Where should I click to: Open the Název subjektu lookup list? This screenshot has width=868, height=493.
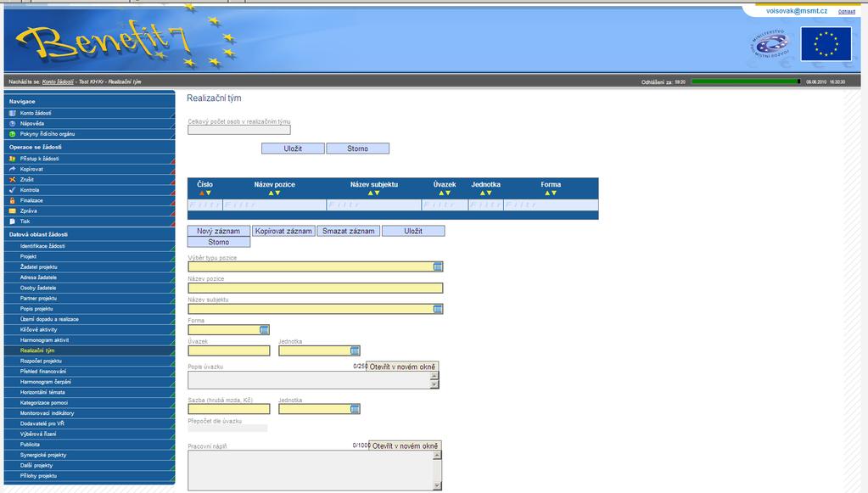(x=438, y=309)
